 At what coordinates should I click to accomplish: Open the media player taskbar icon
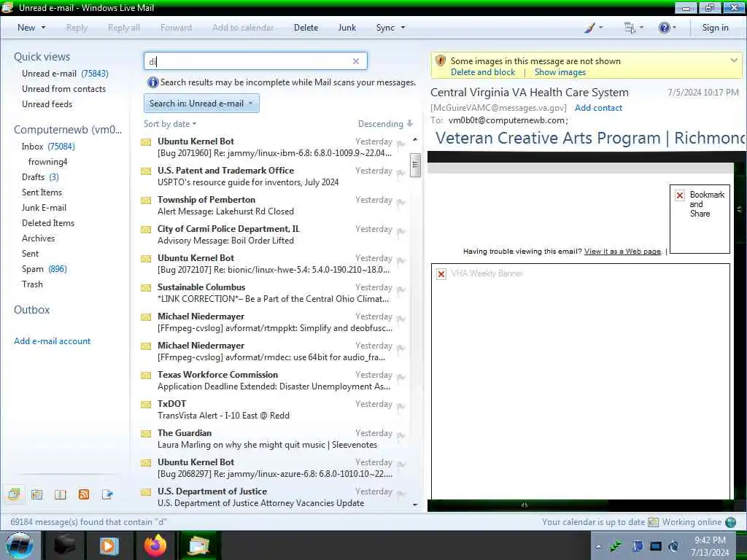click(x=109, y=545)
